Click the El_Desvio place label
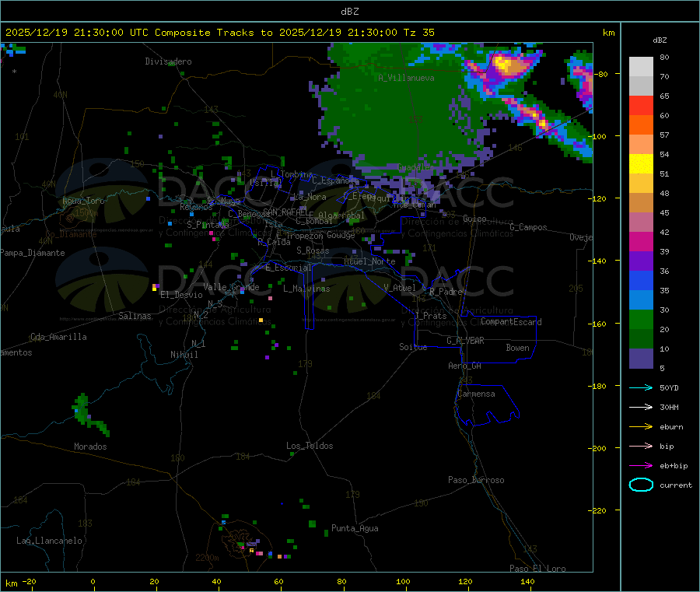 [x=181, y=295]
